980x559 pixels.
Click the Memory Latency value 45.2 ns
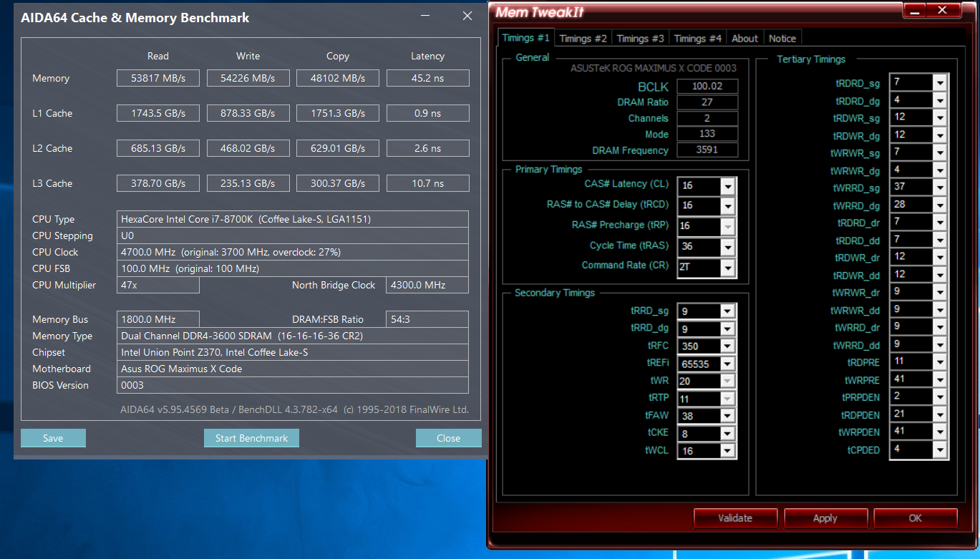(428, 78)
